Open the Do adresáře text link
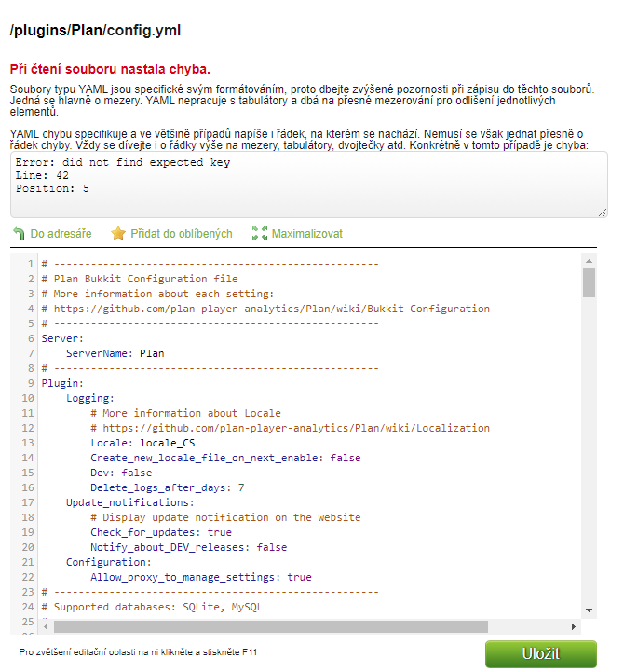The image size is (624, 672). tap(61, 234)
